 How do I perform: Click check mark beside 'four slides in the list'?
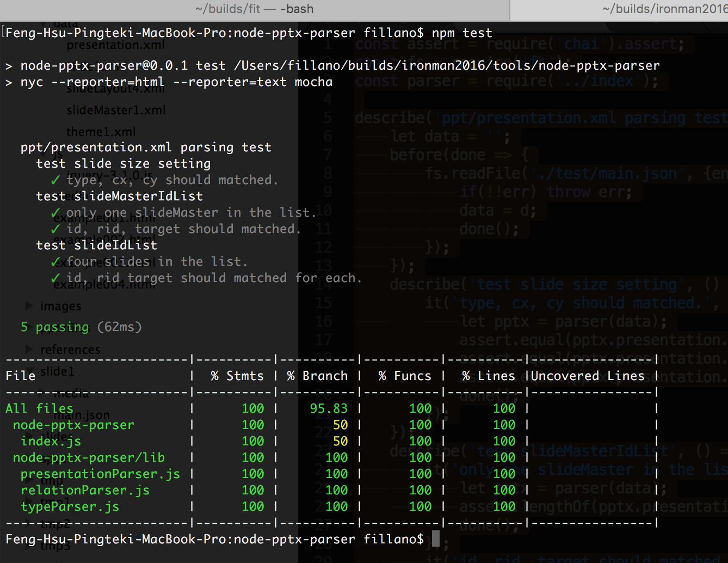[55, 261]
